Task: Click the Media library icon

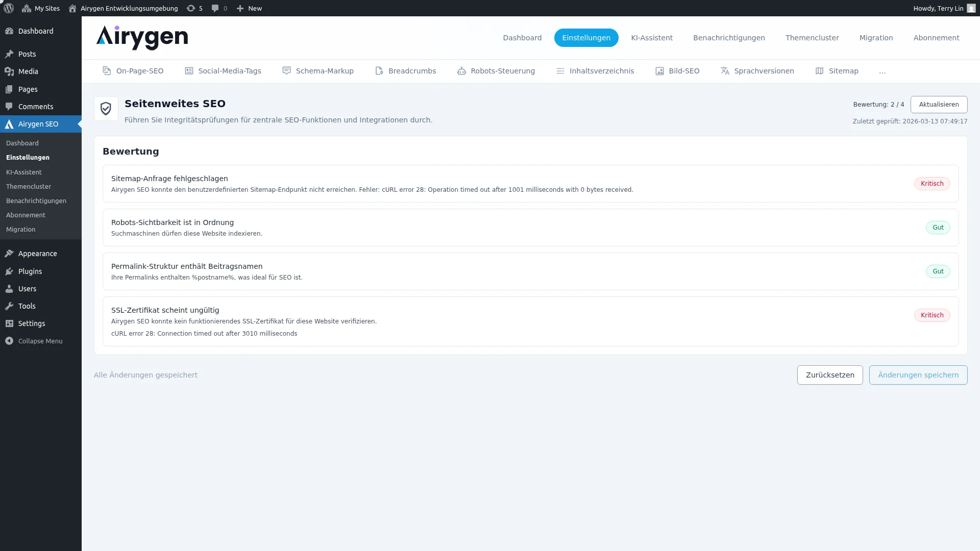Action: (x=9, y=71)
